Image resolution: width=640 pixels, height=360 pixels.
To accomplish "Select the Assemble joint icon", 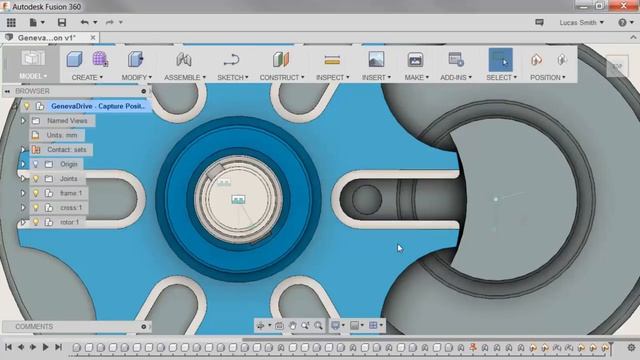I will (184, 60).
